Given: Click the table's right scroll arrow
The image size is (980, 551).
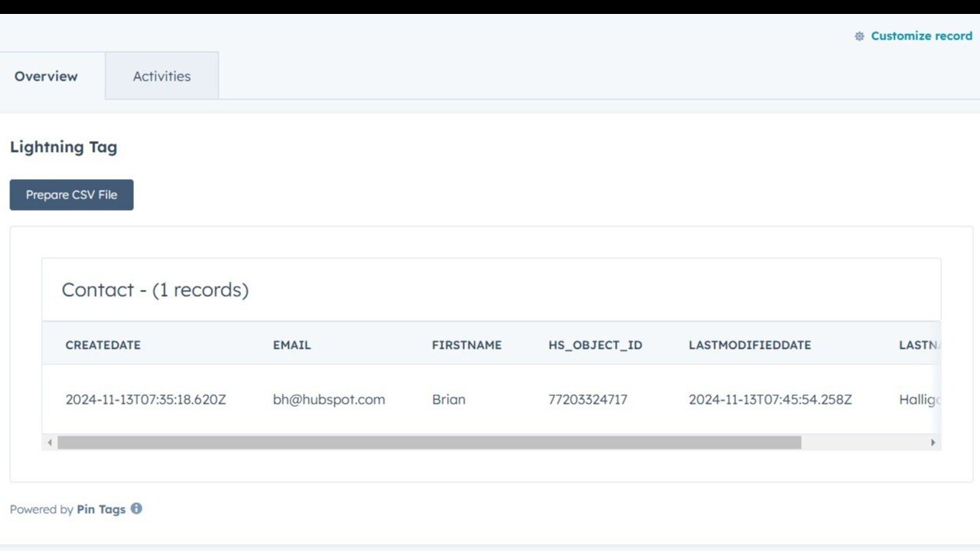Looking at the screenshot, I should click(933, 443).
